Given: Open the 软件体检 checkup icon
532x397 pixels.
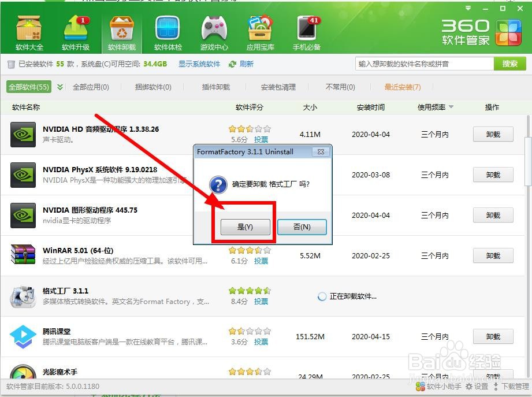Looking at the screenshot, I should click(168, 33).
